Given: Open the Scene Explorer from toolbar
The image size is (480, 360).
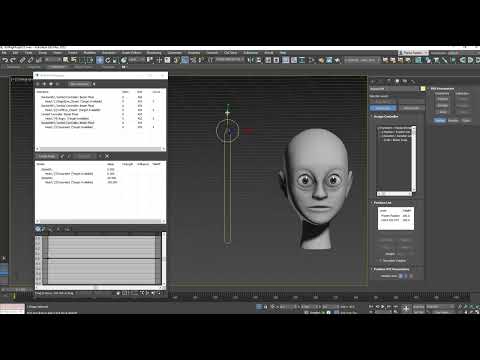Looking at the screenshot, I should pyautogui.click(x=268, y=60).
